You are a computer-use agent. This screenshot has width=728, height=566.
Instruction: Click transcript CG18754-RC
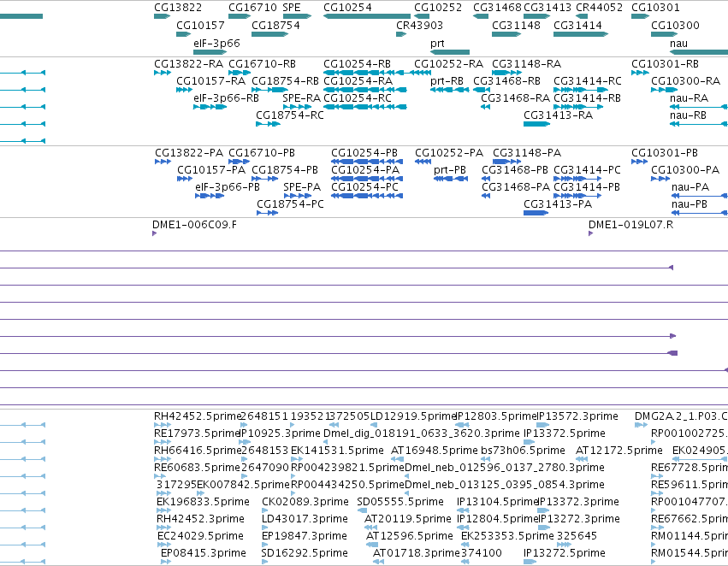[268, 124]
